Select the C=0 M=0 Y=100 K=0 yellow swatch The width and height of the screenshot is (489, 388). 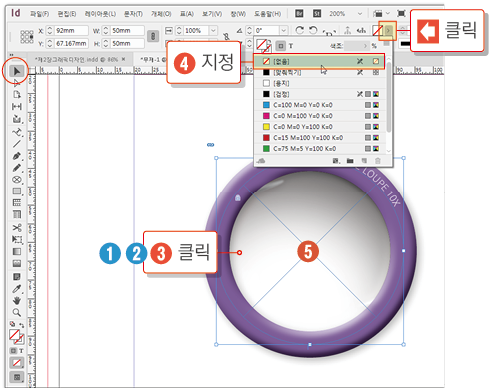tap(320, 127)
